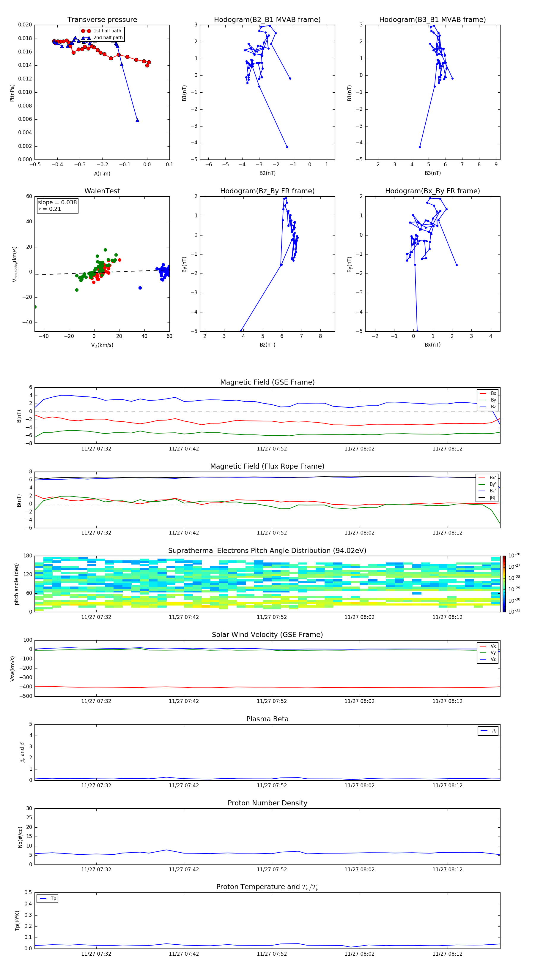
Task: Click the "Pt(nPa)" y-axis label
Action: click(x=12, y=92)
